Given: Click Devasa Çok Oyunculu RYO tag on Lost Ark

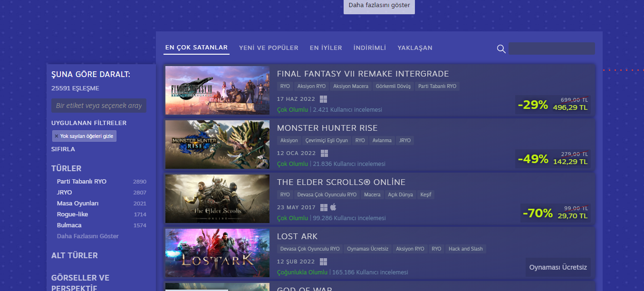Looking at the screenshot, I should click(x=310, y=249).
